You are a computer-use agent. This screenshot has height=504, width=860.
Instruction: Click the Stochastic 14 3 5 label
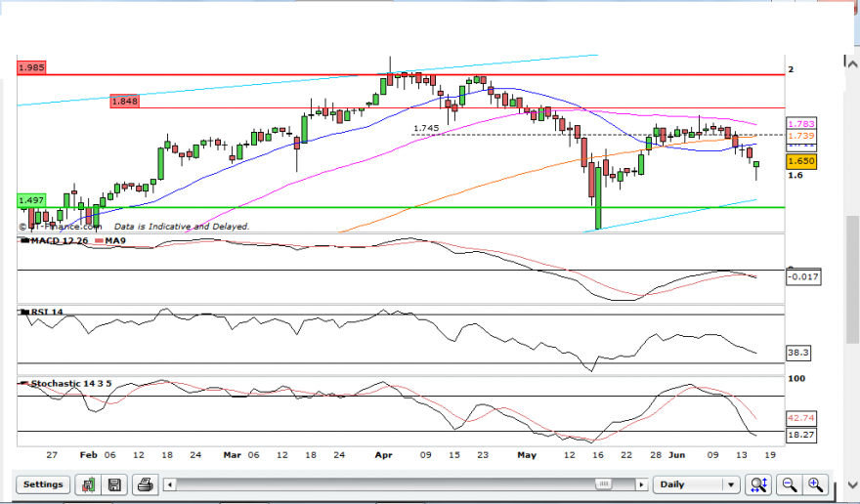(x=71, y=383)
